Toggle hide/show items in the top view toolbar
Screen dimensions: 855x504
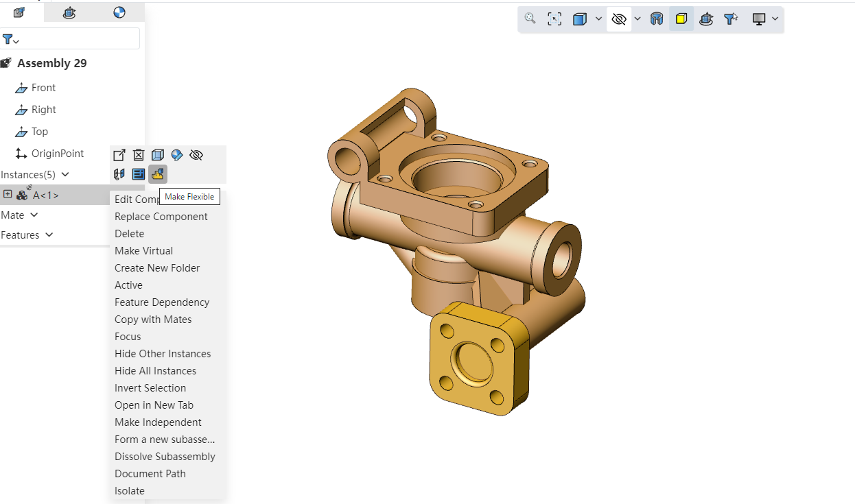click(x=619, y=19)
